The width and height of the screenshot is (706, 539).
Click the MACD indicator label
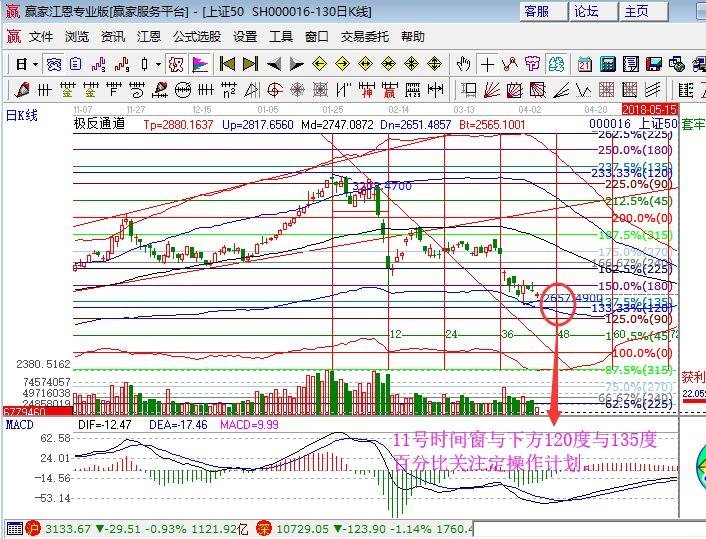[20, 425]
